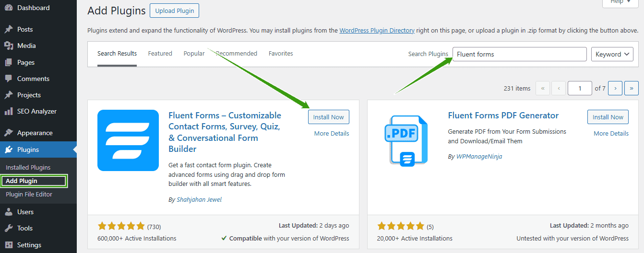Switch to the Popular tab

(194, 54)
